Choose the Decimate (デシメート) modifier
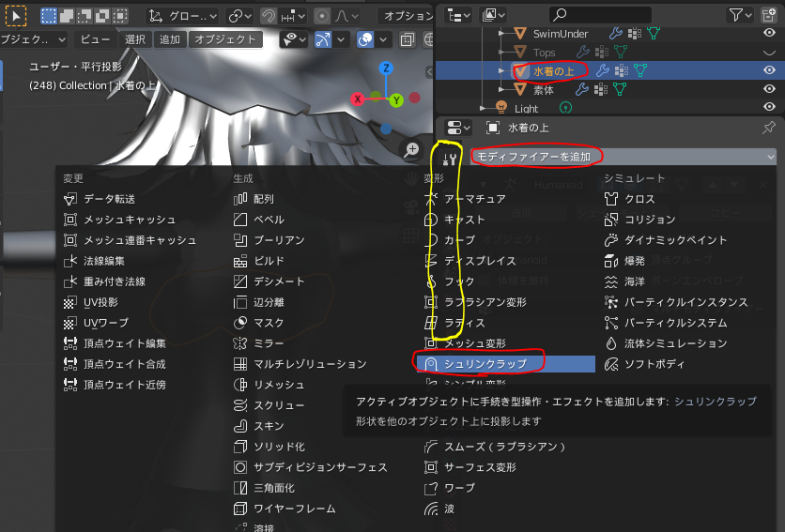 click(x=269, y=281)
